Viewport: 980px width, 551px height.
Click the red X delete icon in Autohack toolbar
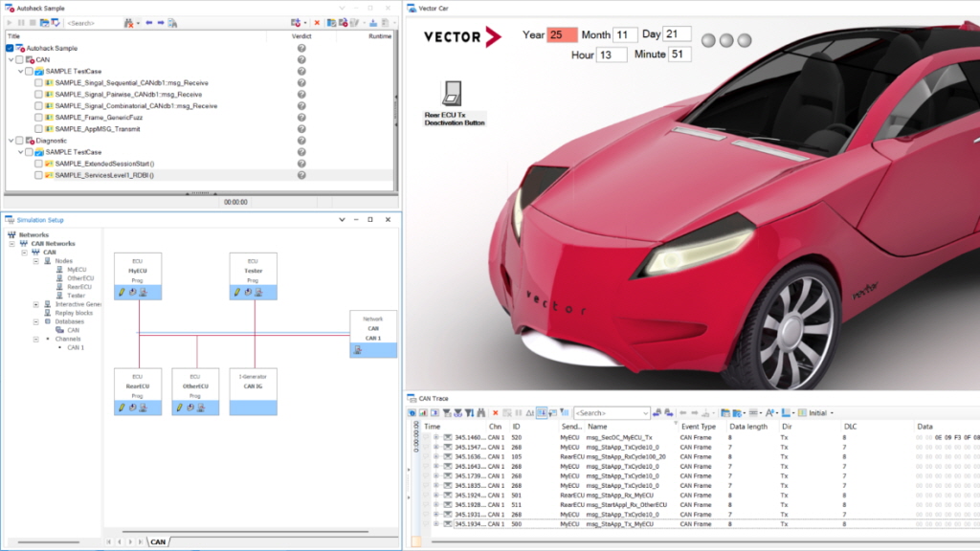(317, 22)
